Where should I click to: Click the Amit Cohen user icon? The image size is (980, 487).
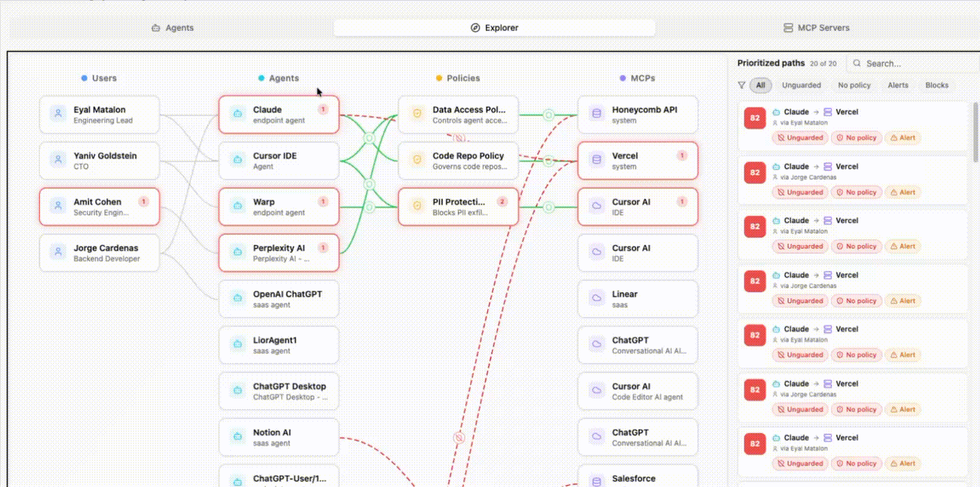click(x=58, y=206)
